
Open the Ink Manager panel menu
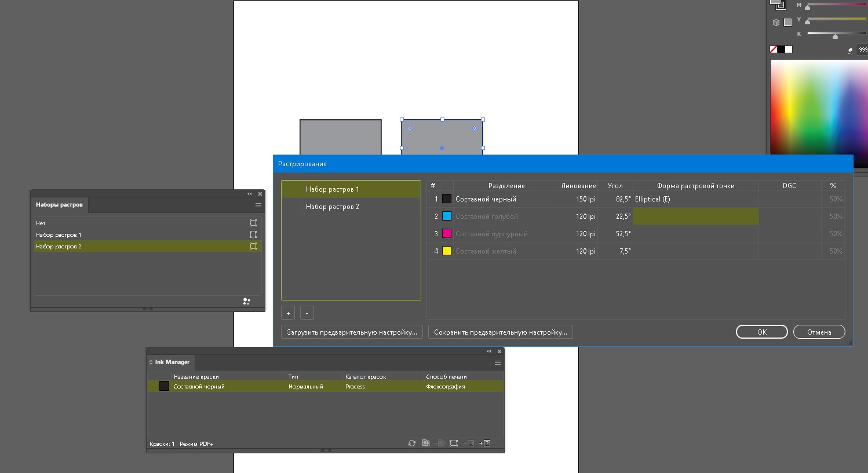point(498,362)
